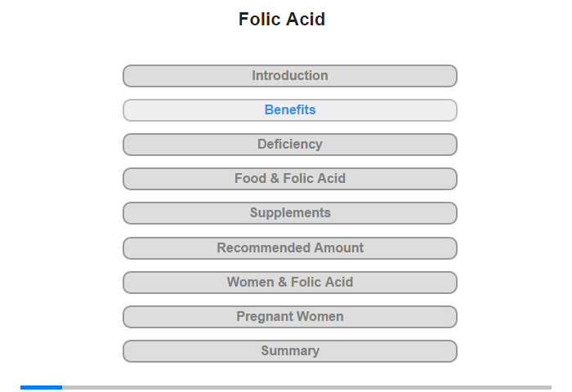572x392 pixels.
Task: View the Recommended Amount chapter
Action: 290,247
